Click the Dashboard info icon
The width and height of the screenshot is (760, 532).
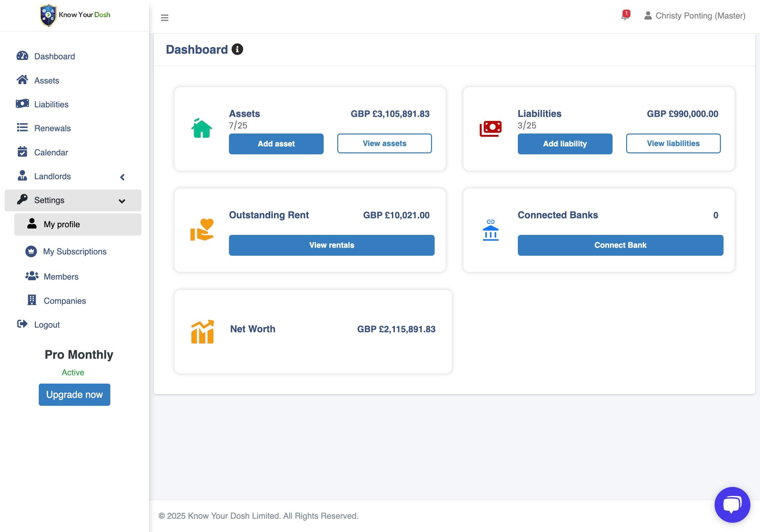237,49
